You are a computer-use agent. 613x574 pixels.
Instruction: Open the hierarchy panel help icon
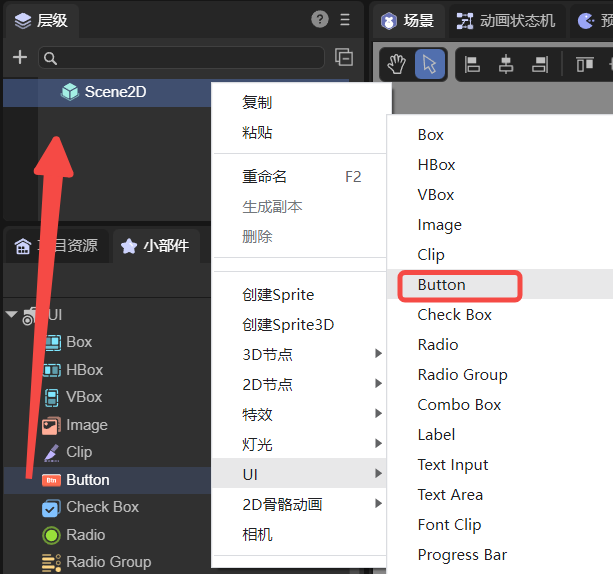pos(320,19)
